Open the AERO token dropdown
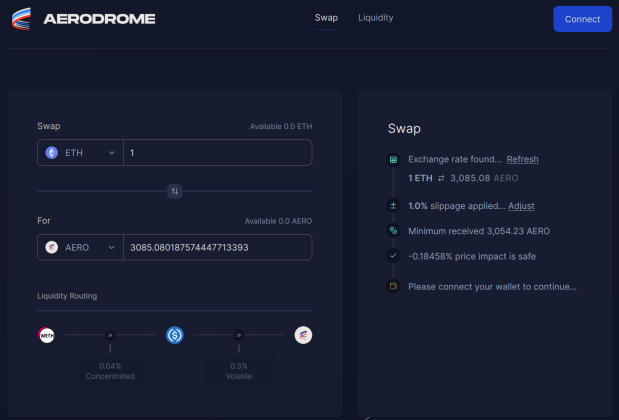The image size is (619, 420). tap(80, 247)
